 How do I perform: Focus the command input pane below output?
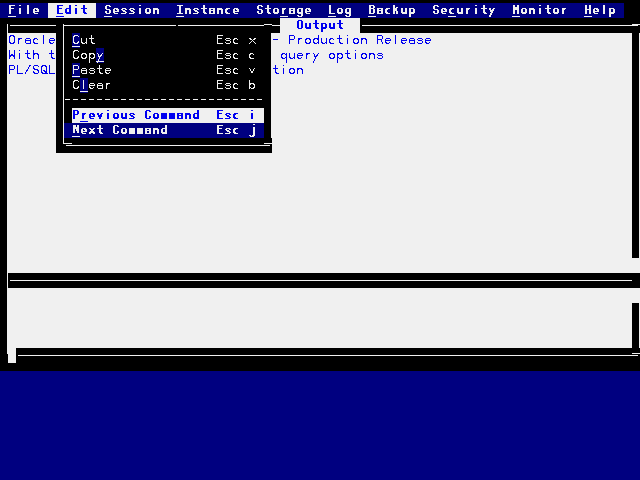(320, 318)
